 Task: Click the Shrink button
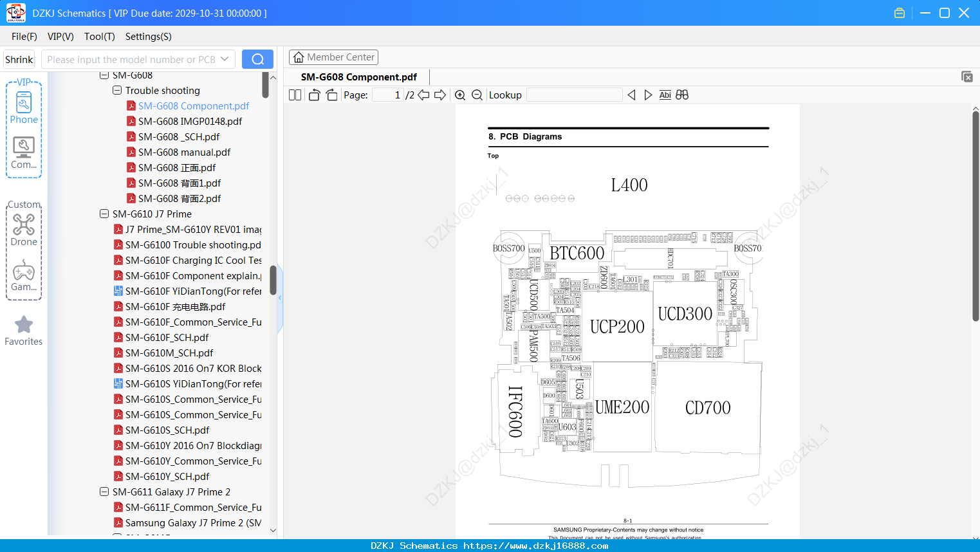19,59
